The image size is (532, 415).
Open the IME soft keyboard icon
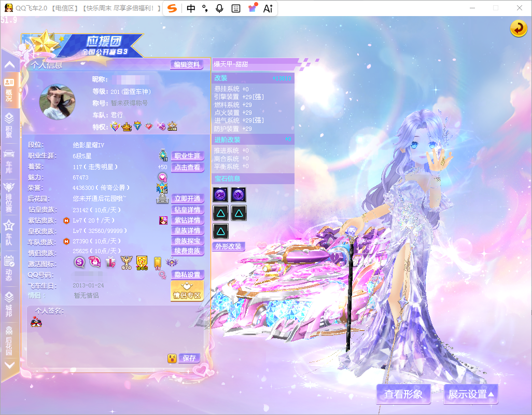click(236, 8)
